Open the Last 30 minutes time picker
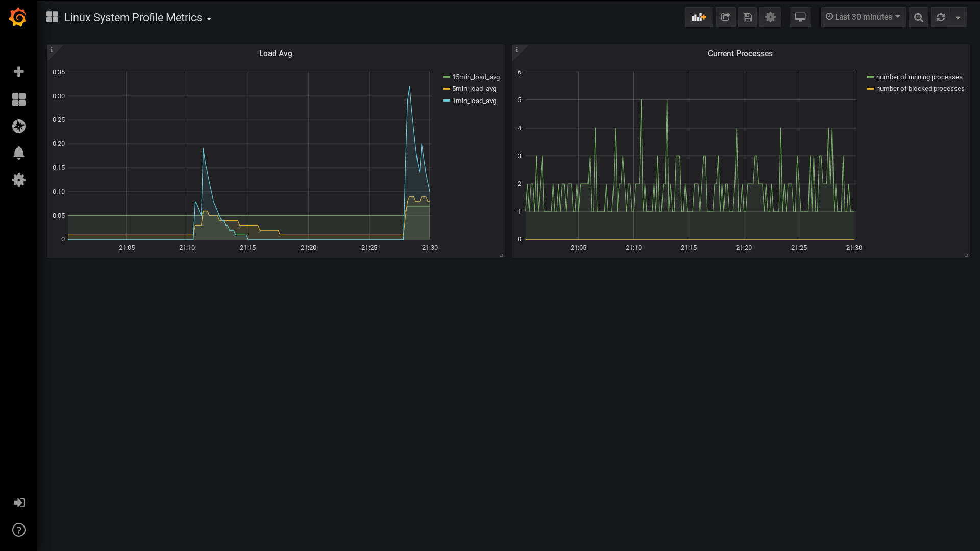Screen dimensions: 980x551 [863, 17]
